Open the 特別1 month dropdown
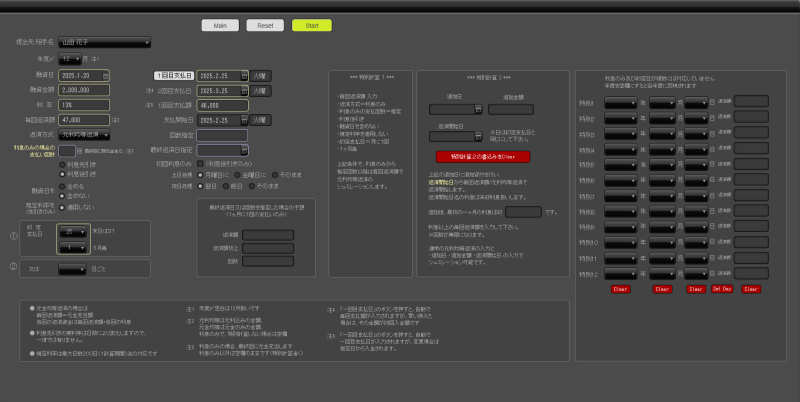This screenshot has width=800, height=402. [x=662, y=103]
